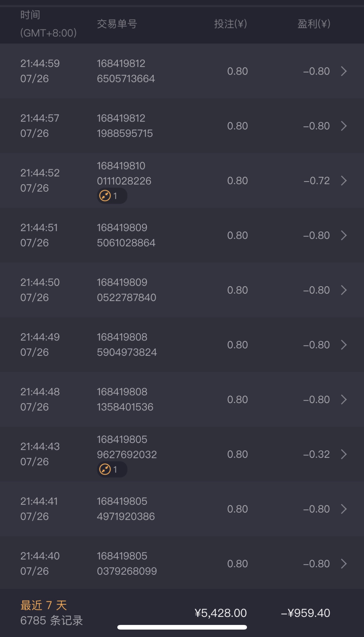Tap chevron on the 21:44:40 row
The width and height of the screenshot is (364, 637).
[x=344, y=563]
